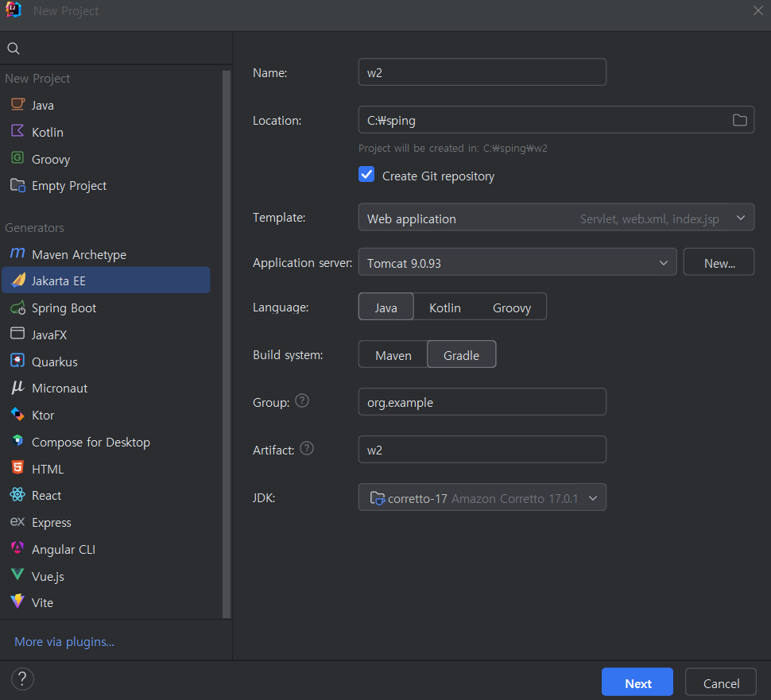This screenshot has height=700, width=771.
Task: Click the Vue.js V icon
Action: [x=17, y=574]
